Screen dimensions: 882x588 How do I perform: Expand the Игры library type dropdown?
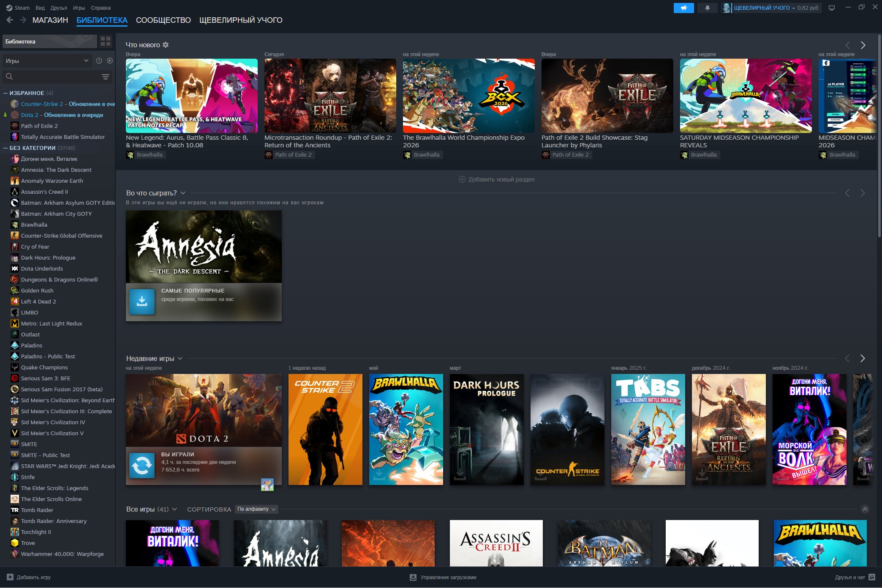tap(47, 61)
